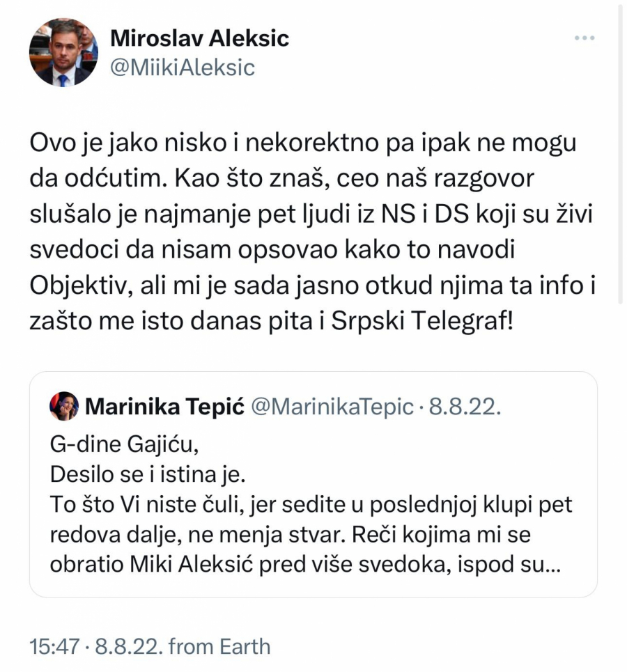This screenshot has width=627, height=672.
Task: Open the three-dot more options menu
Action: [x=584, y=38]
